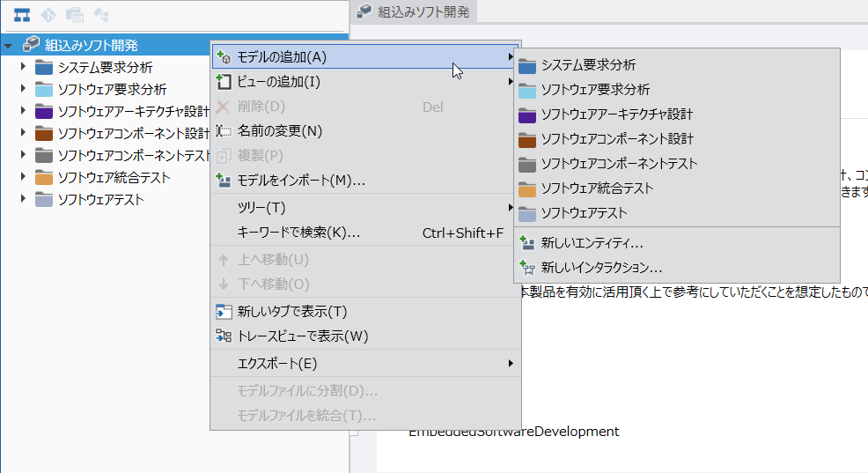
Task: Choose トレースビューで表示(W) menu entry
Action: (x=365, y=336)
